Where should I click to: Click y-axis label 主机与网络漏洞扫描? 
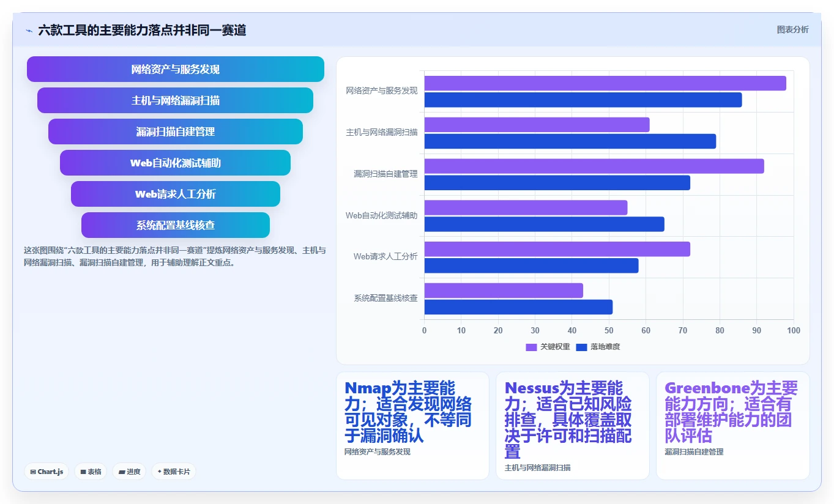pos(382,132)
